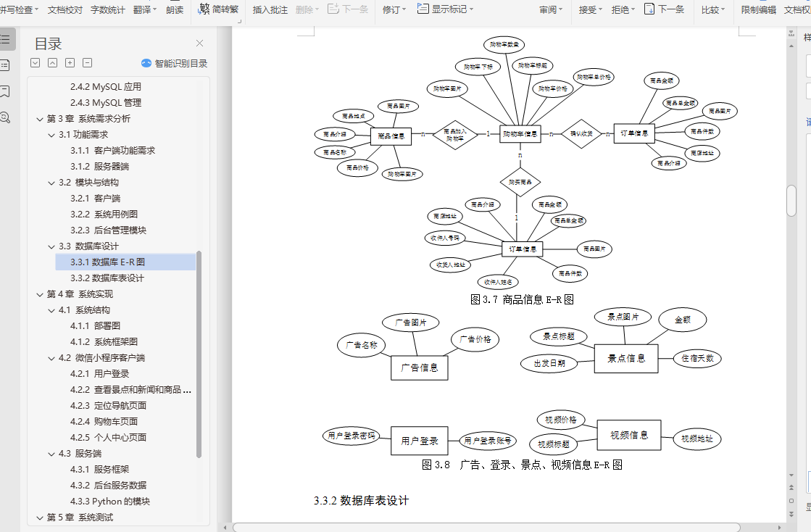Click the boxed down-chevron icon under 目录

pyautogui.click(x=36, y=63)
